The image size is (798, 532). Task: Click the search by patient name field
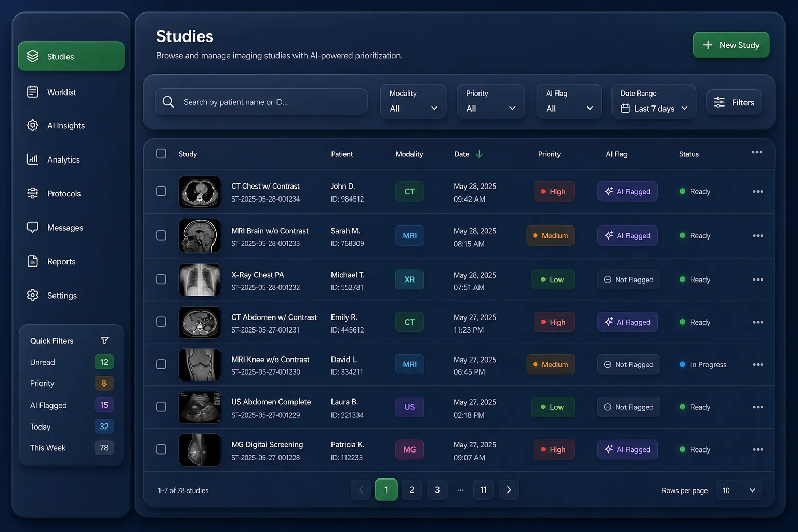(261, 102)
